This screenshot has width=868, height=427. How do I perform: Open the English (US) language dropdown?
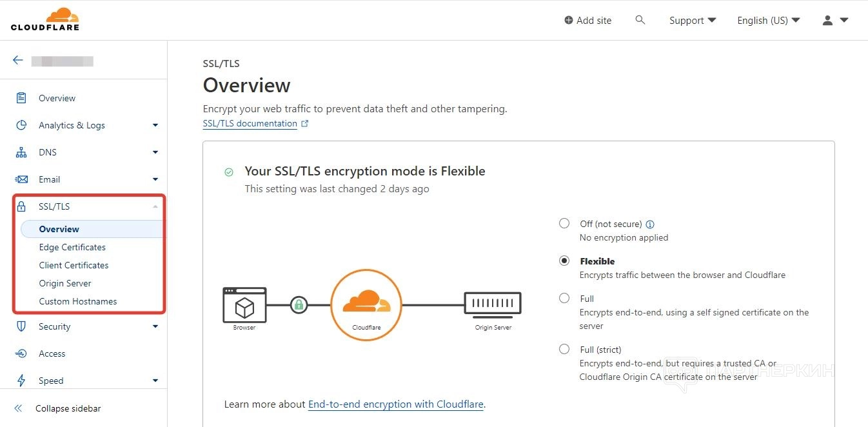click(x=768, y=21)
